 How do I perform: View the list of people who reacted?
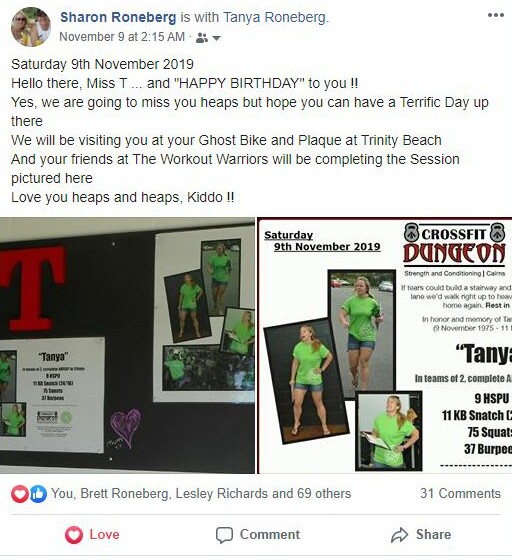(201, 494)
